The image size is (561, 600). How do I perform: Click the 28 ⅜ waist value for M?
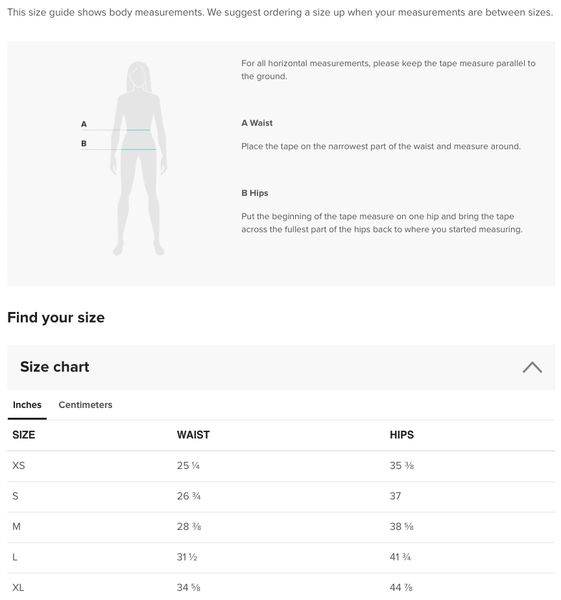pos(189,527)
